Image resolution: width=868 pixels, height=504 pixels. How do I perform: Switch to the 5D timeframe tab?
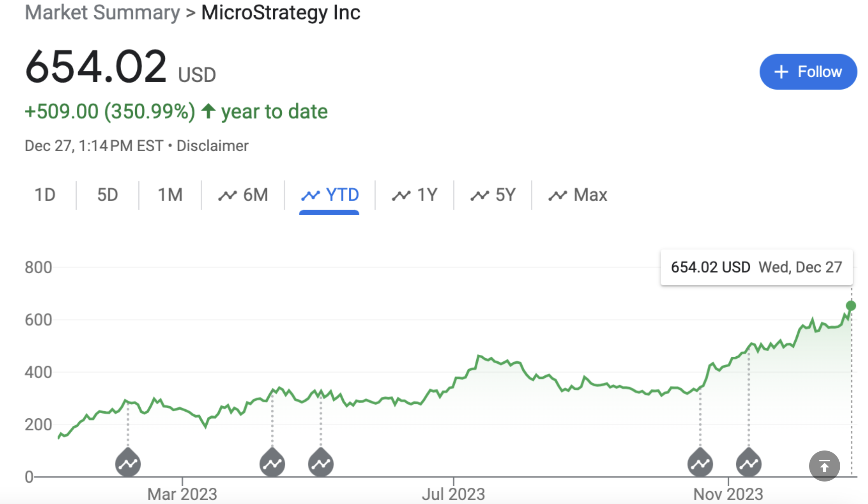(x=107, y=195)
